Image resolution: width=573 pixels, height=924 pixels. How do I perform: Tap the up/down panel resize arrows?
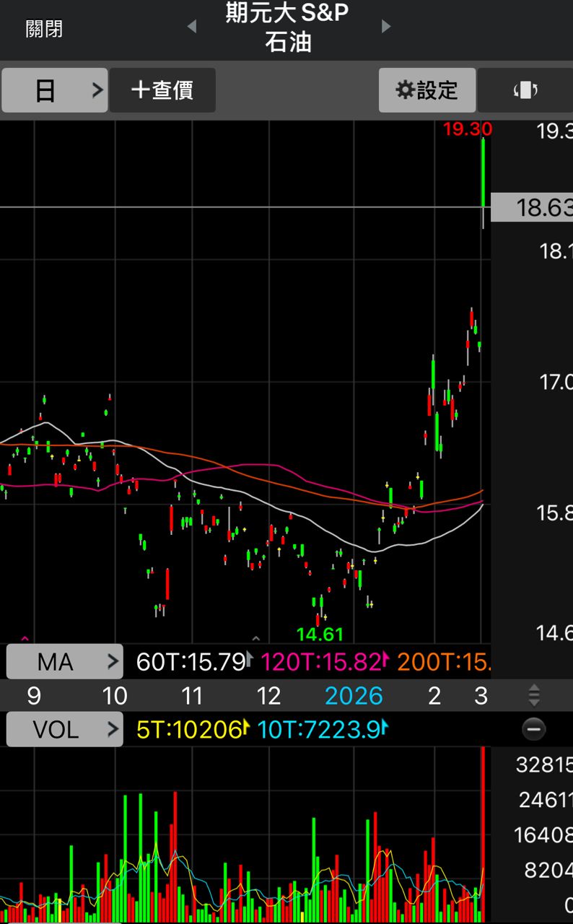click(533, 695)
